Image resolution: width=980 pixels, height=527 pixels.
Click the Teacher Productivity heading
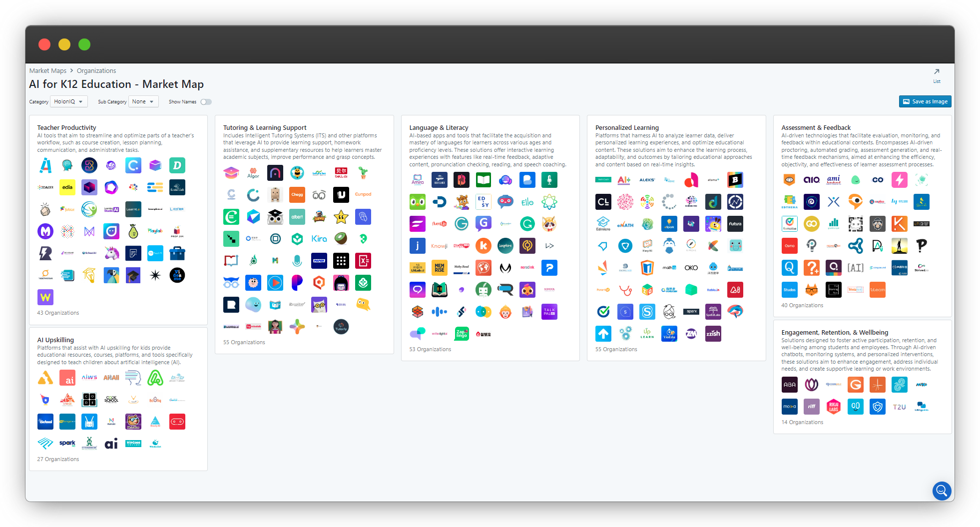pos(66,128)
